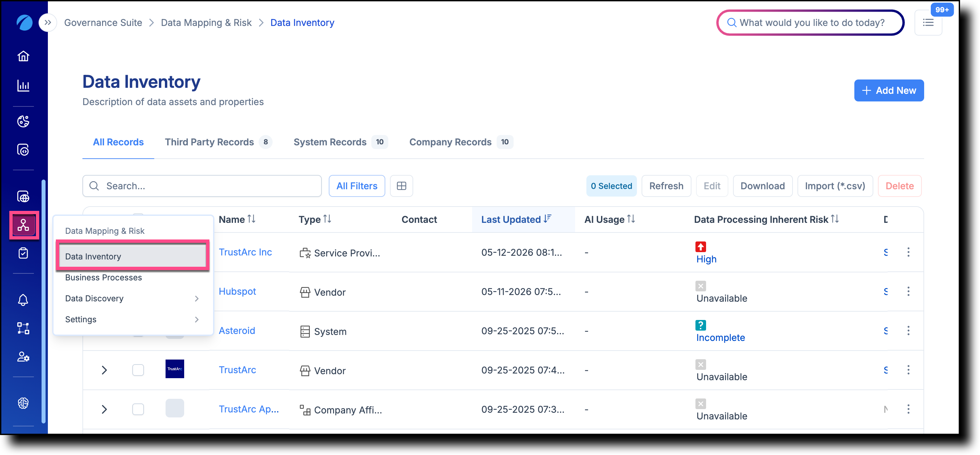Click the Download button
980x455 pixels.
click(x=762, y=186)
